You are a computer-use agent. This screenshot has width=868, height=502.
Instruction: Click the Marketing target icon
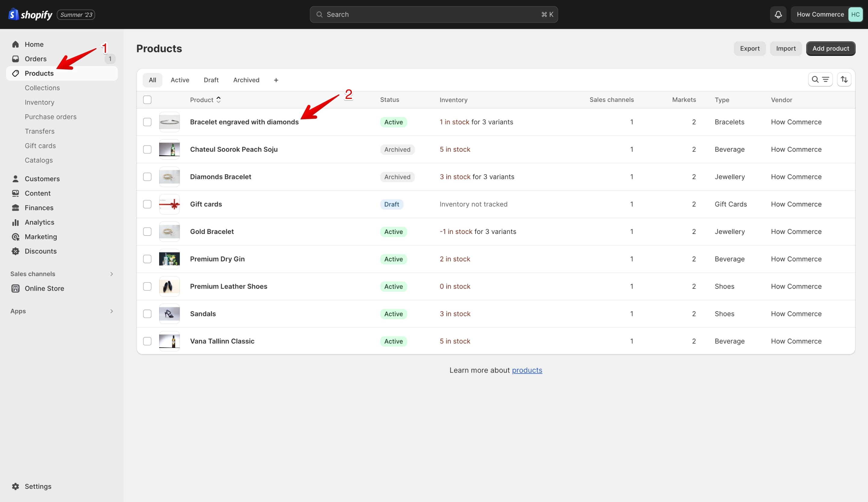pos(15,237)
